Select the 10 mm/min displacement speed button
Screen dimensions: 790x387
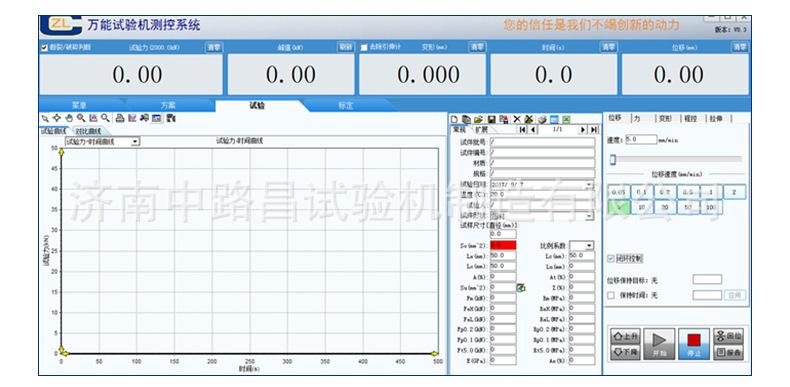642,207
